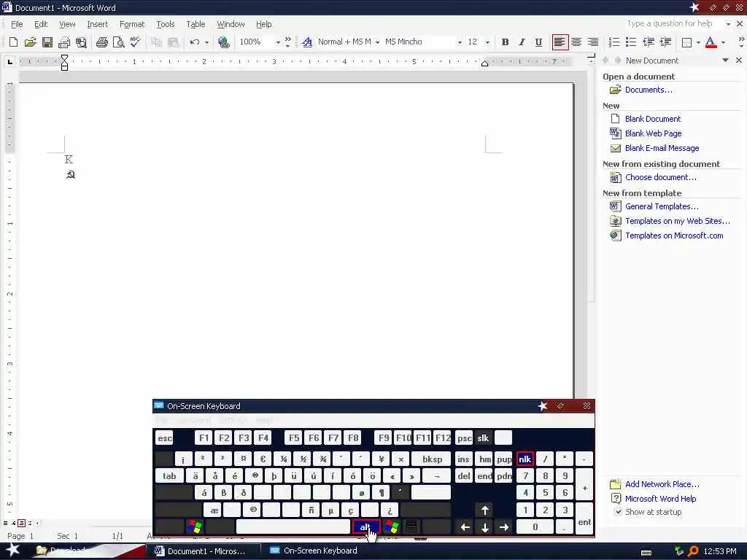The width and height of the screenshot is (747, 560).
Task: Click the right indent marker on ruler
Action: pos(484,63)
